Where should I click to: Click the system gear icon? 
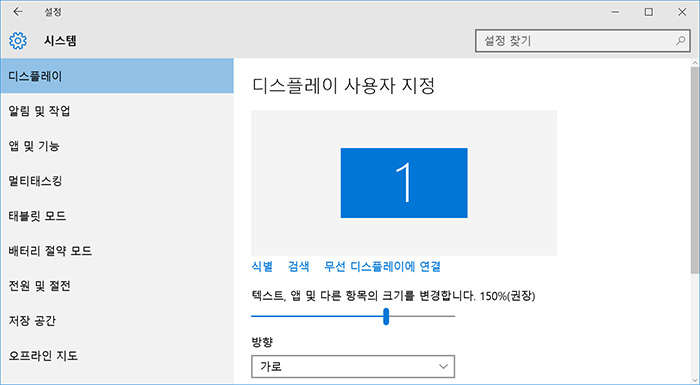[18, 41]
